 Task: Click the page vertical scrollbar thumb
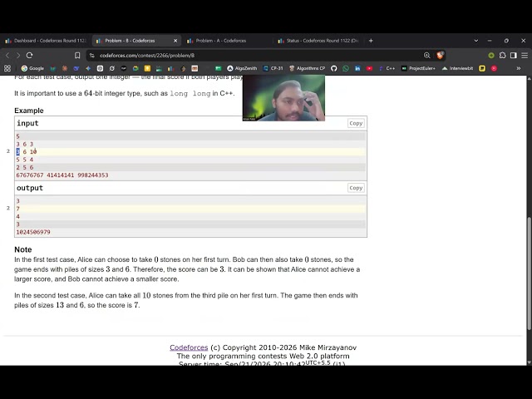pyautogui.click(x=529, y=273)
